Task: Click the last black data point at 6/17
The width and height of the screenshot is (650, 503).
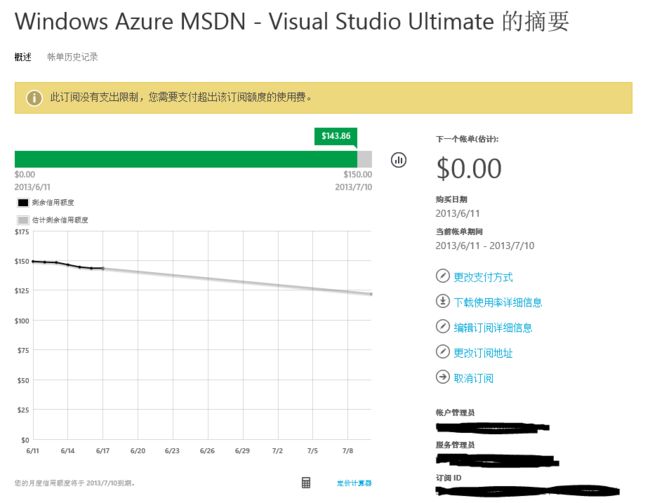Action: point(103,268)
